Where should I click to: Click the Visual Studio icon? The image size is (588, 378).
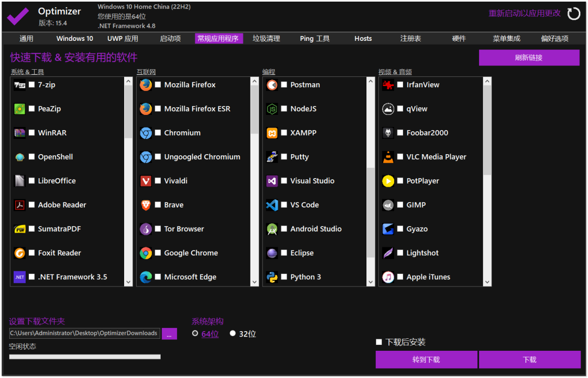(272, 181)
